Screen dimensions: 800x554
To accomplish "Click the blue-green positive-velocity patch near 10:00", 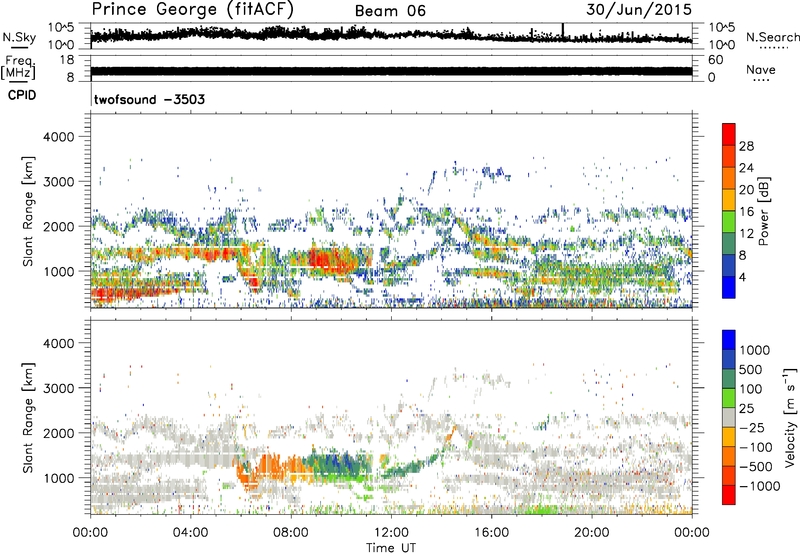I will pyautogui.click(x=337, y=463).
